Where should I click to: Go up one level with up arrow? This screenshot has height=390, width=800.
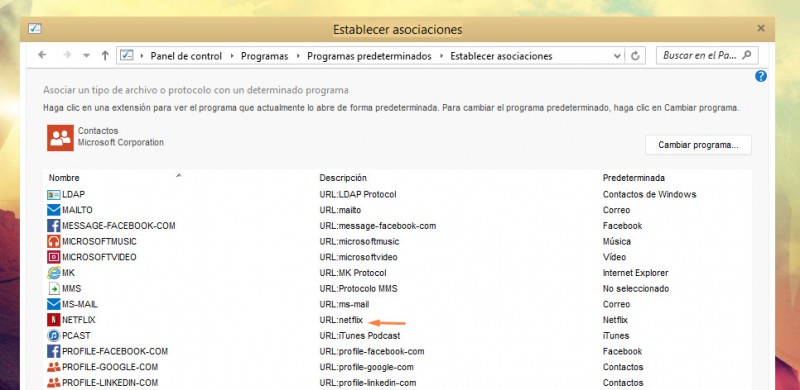pos(105,55)
